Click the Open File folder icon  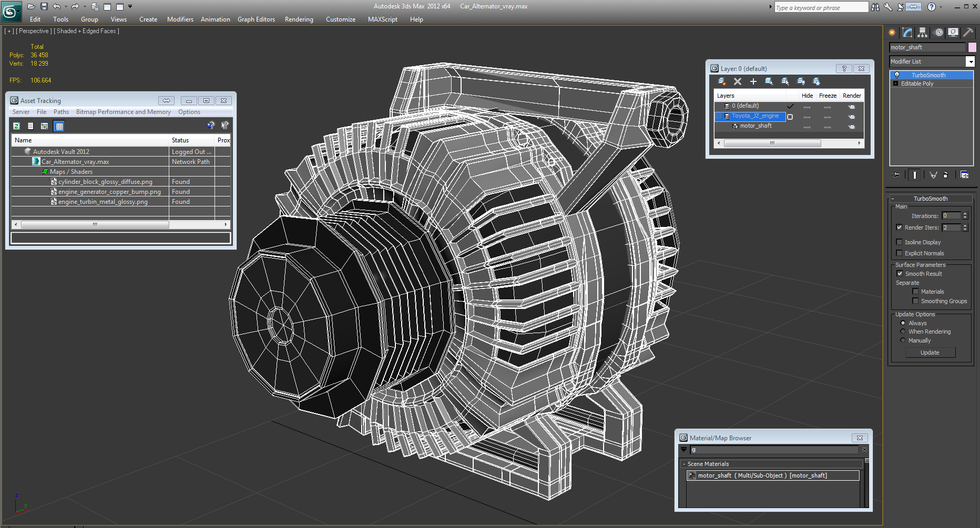(x=32, y=7)
